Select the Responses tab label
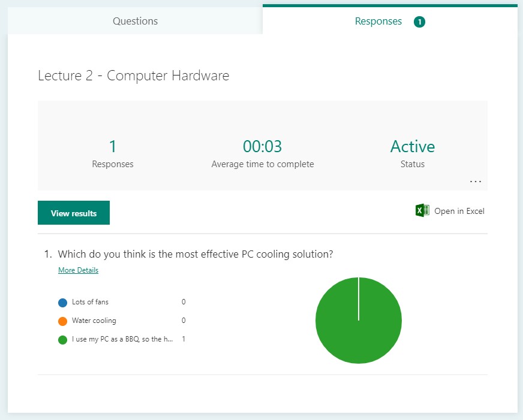Viewport: 523px width, 420px height. pos(378,21)
